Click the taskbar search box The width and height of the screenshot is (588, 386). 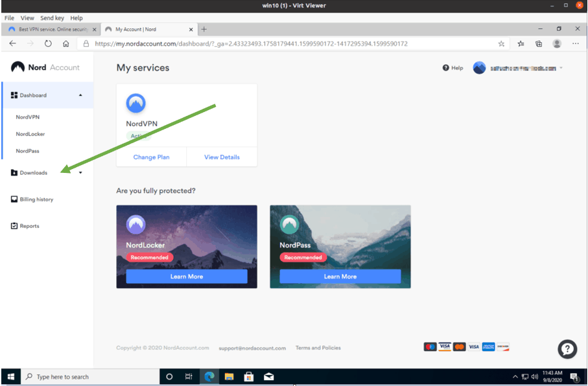pos(90,377)
